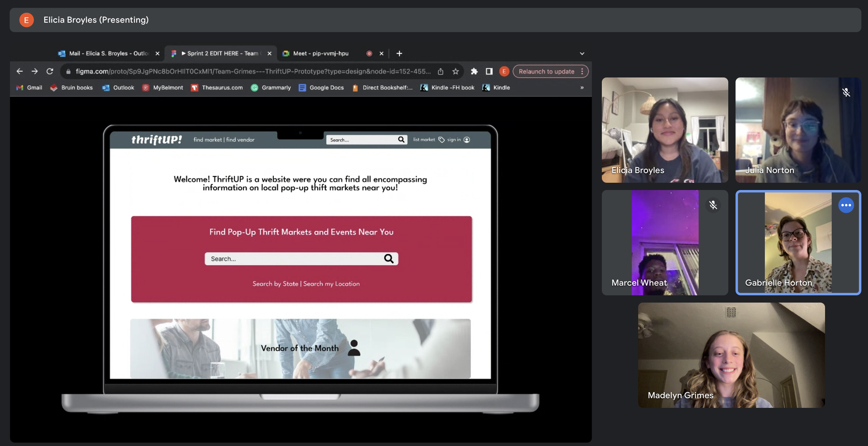This screenshot has height=446, width=868.
Task: Expand the tab search chevron
Action: [582, 53]
